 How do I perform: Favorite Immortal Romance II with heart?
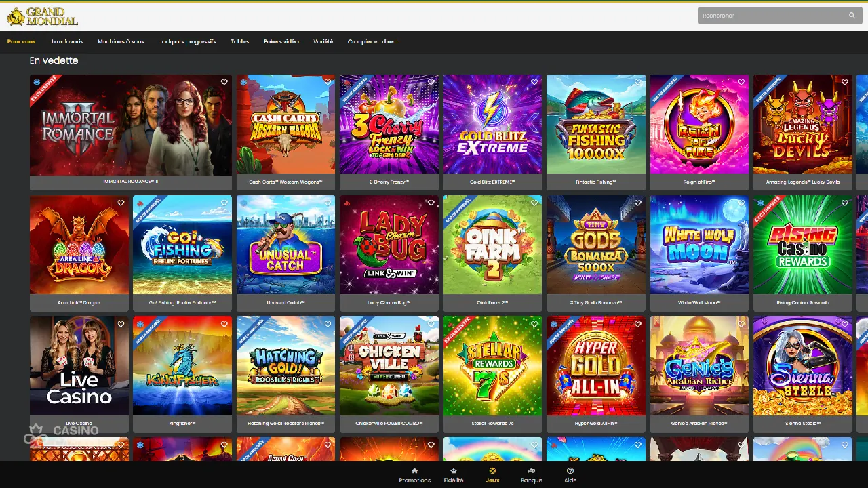[x=224, y=82]
